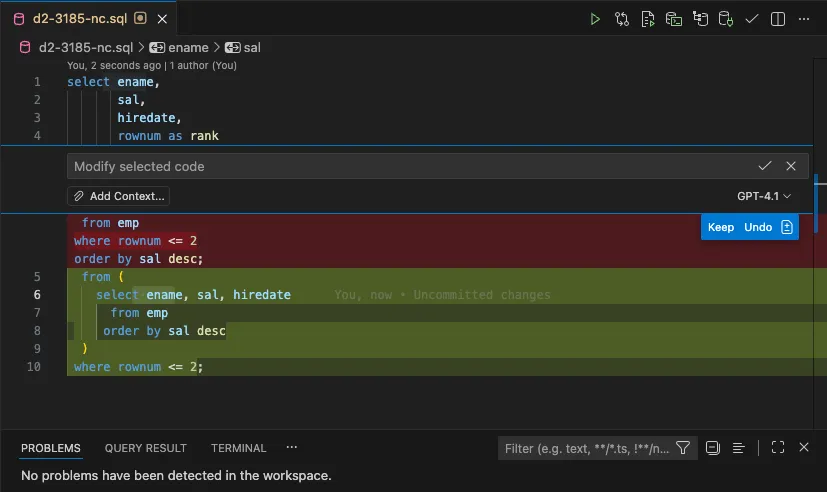Run the SQL file with the green play icon
This screenshot has height=492, width=827.
[595, 19]
